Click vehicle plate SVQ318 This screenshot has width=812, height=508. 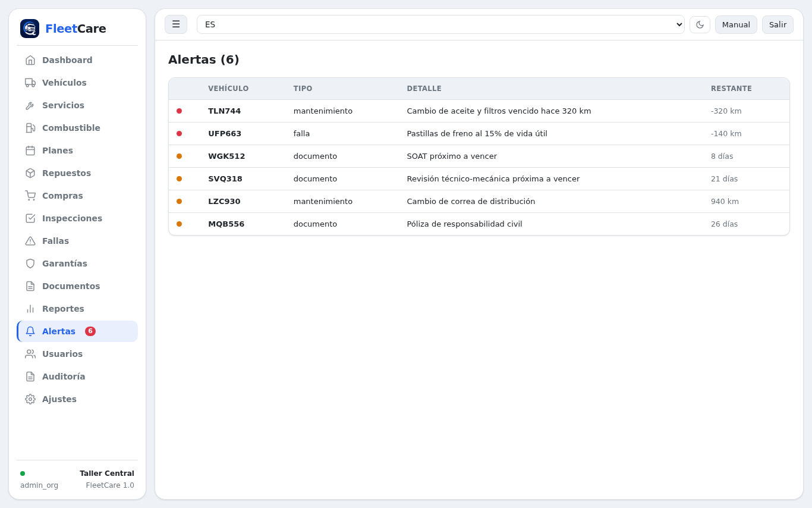click(x=225, y=179)
